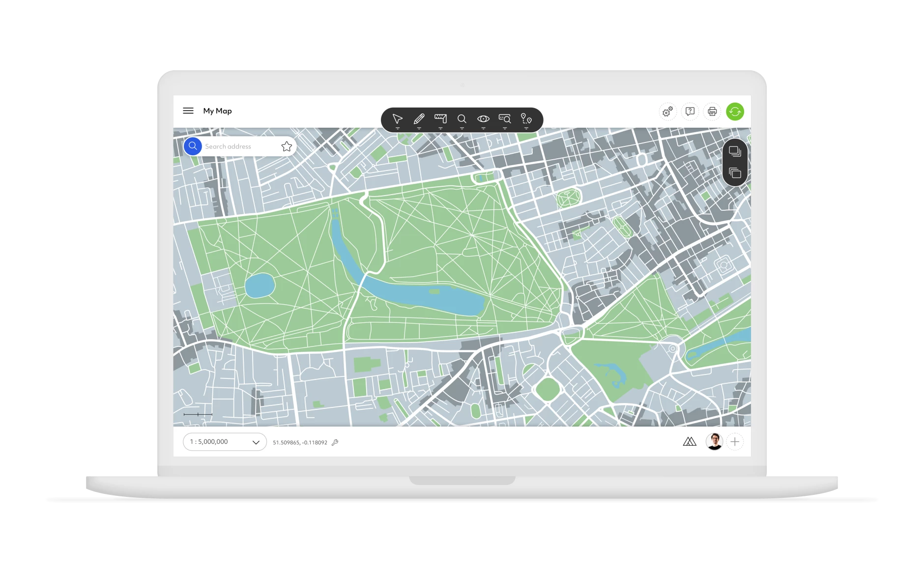Toggle the eye visibility tool
This screenshot has height=575, width=924.
click(x=483, y=119)
